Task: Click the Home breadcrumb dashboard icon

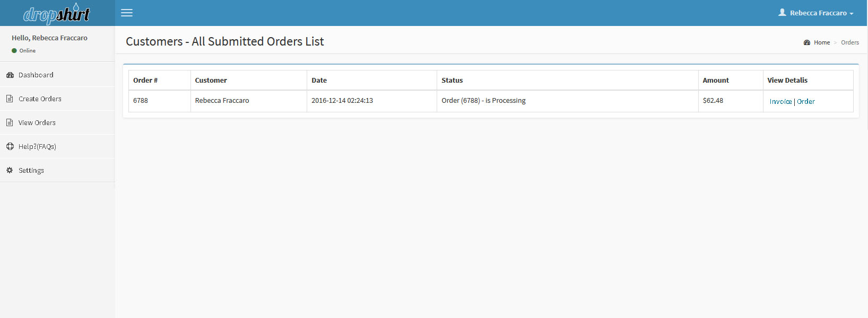Action: tap(807, 42)
